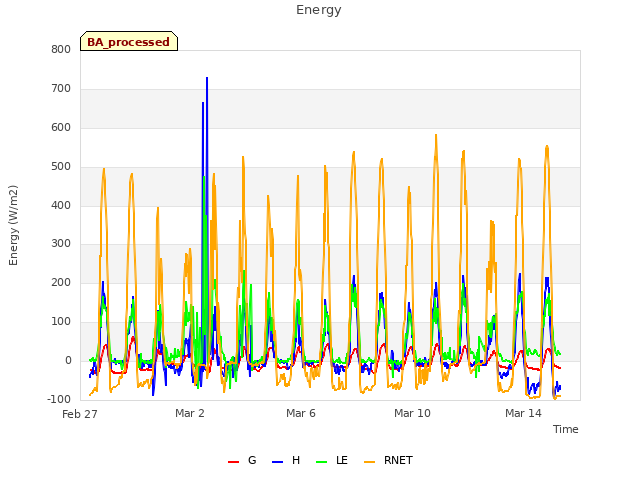Toggle the LE series legend entry
This screenshot has height=480, width=640.
(332, 460)
